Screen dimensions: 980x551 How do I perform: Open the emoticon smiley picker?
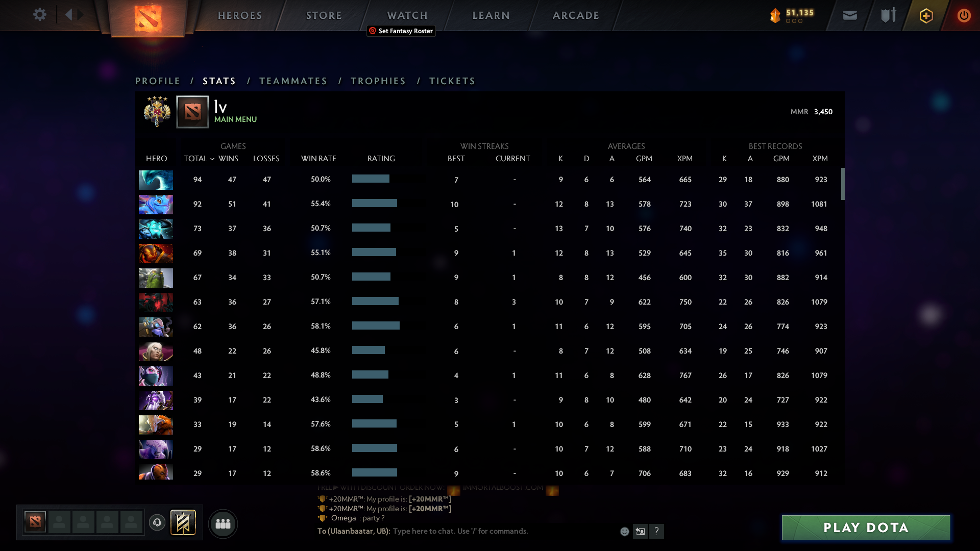click(624, 532)
